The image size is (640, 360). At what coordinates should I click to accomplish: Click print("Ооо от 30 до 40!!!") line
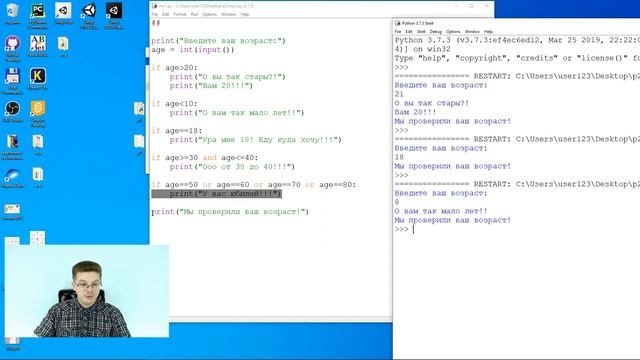pos(232,167)
